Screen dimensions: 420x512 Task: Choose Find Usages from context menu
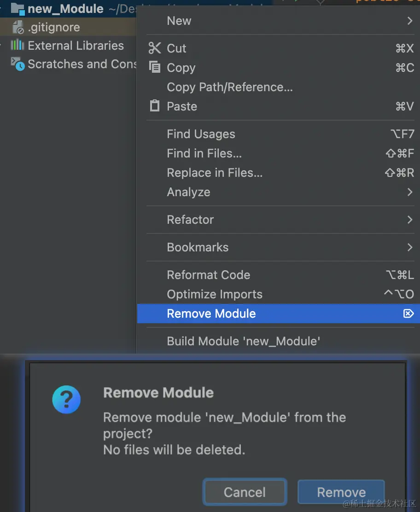coord(201,134)
